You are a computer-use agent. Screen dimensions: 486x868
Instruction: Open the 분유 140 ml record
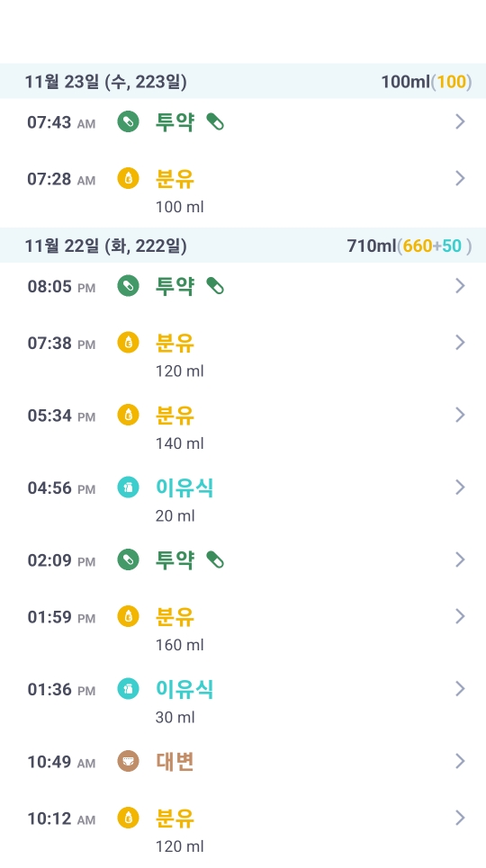243,427
